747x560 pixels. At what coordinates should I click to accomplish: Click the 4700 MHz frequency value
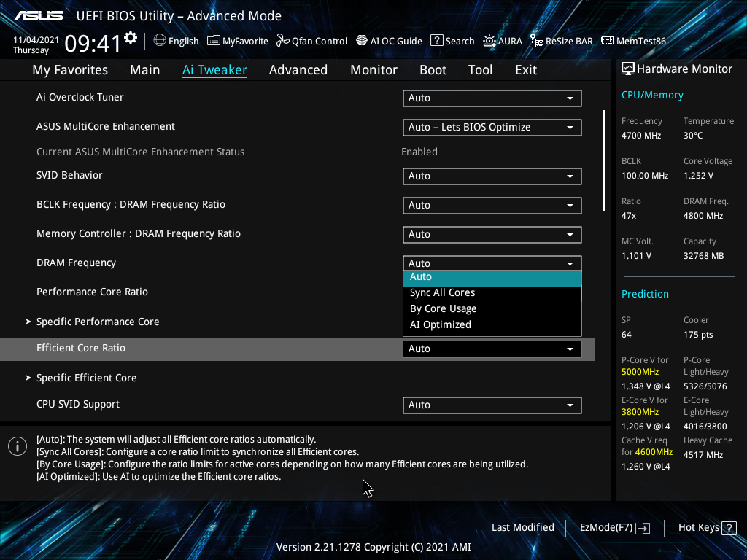[641, 136]
